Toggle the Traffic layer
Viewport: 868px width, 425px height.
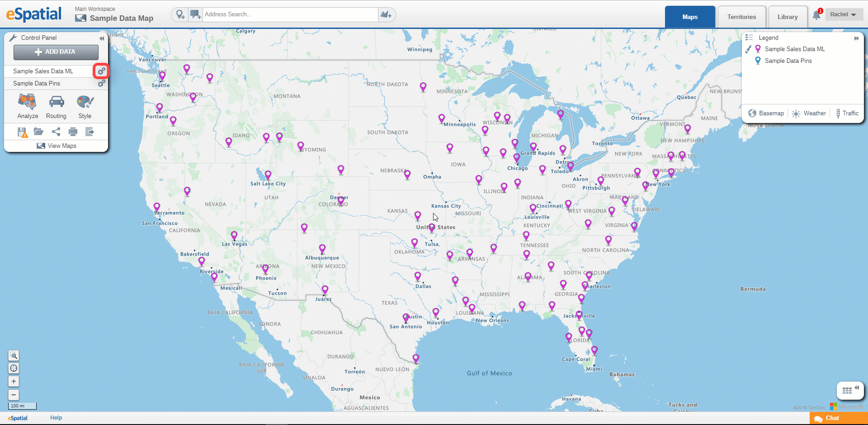(847, 113)
